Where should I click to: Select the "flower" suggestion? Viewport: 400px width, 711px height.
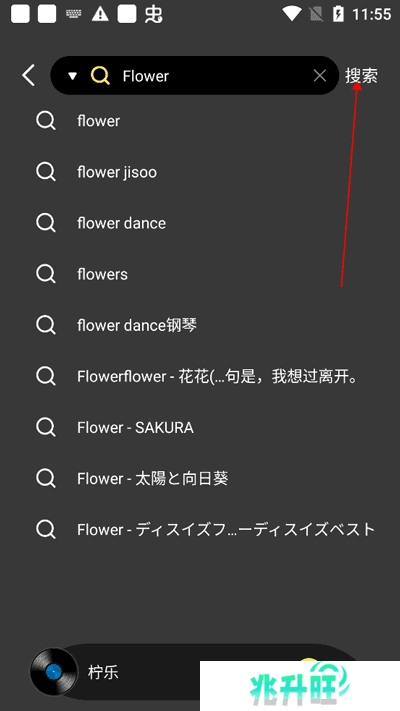pyautogui.click(x=200, y=121)
